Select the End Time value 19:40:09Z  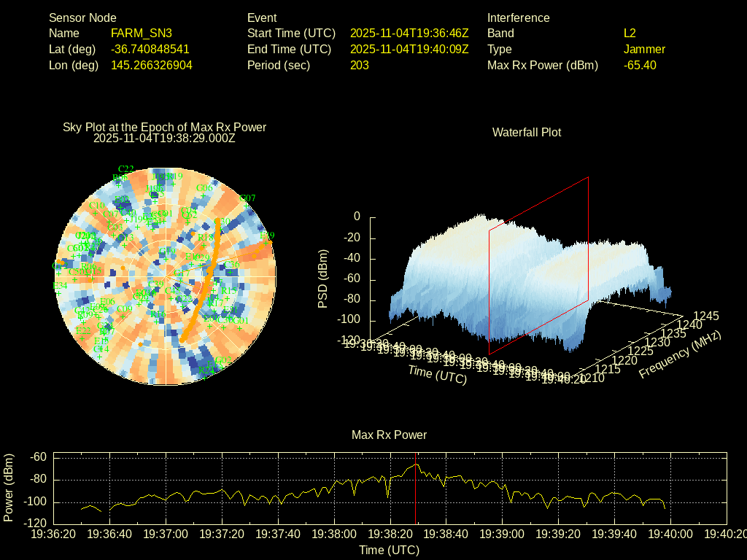[409, 49]
